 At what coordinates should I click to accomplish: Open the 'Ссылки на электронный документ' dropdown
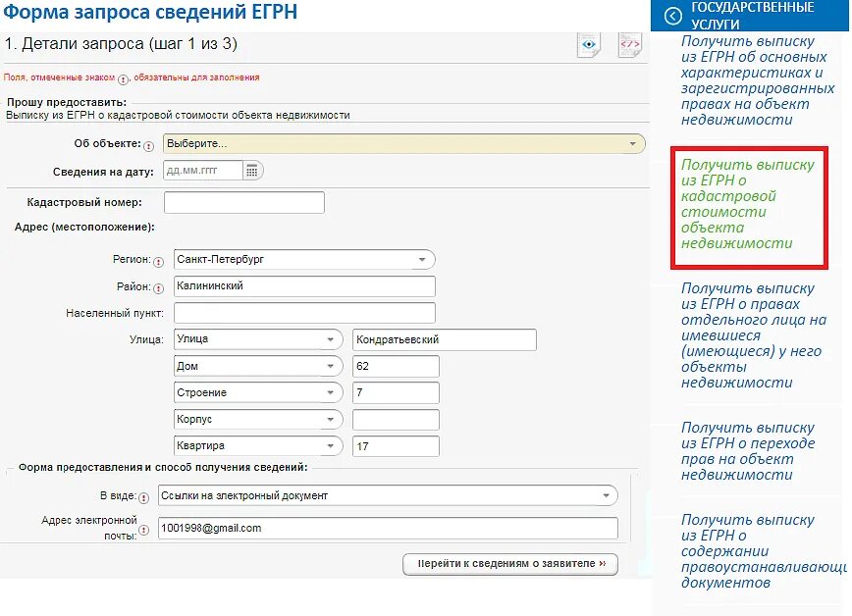388,495
